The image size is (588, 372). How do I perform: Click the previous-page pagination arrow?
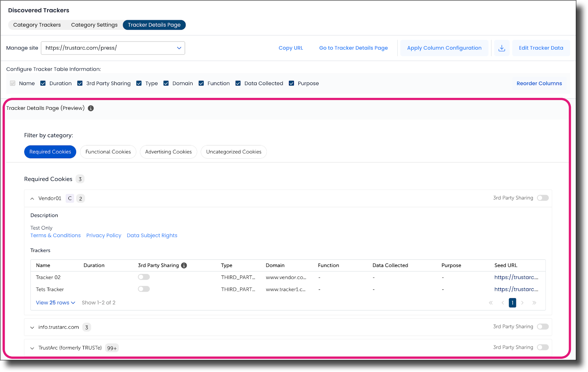502,303
